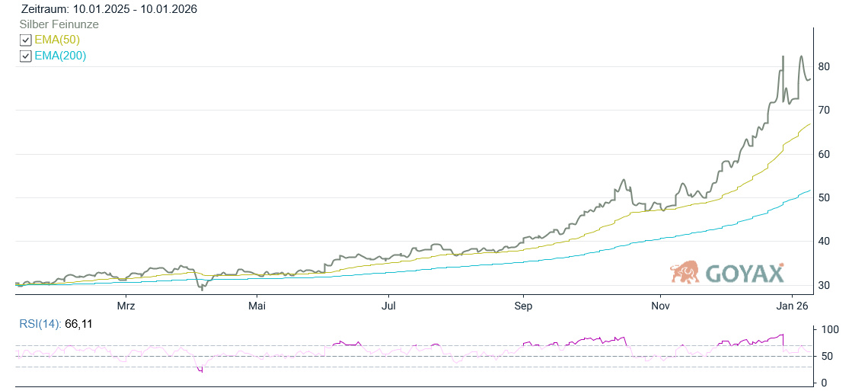Click the RSI(14) indicator label
The width and height of the screenshot is (868, 391).
pyautogui.click(x=40, y=324)
